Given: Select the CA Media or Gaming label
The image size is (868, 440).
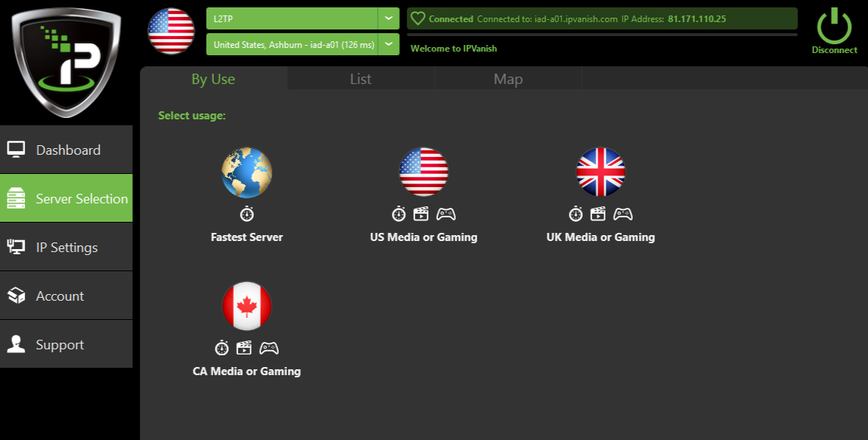Looking at the screenshot, I should click(247, 371).
